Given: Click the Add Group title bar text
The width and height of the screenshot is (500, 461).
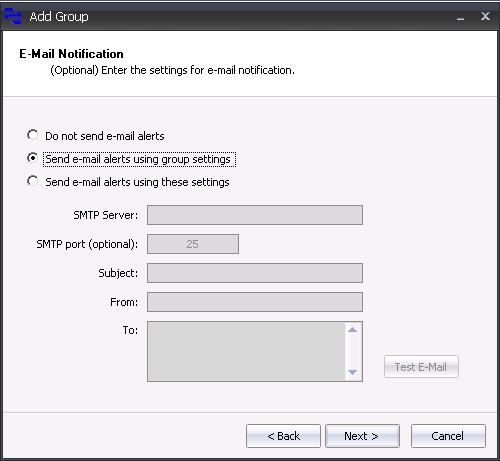Looking at the screenshot, I should point(59,17).
